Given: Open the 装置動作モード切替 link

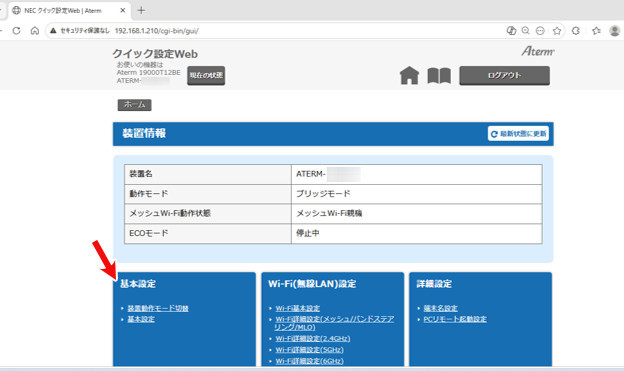Looking at the screenshot, I should pyautogui.click(x=158, y=308).
